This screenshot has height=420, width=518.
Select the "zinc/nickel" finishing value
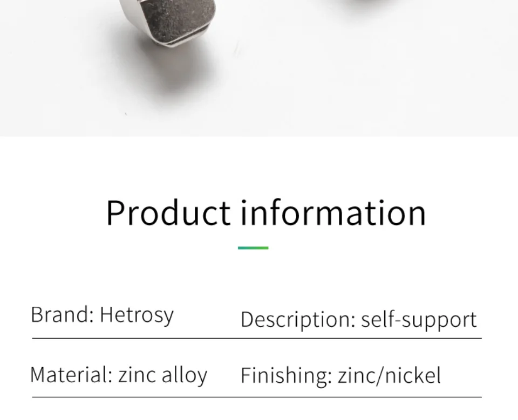(x=389, y=375)
